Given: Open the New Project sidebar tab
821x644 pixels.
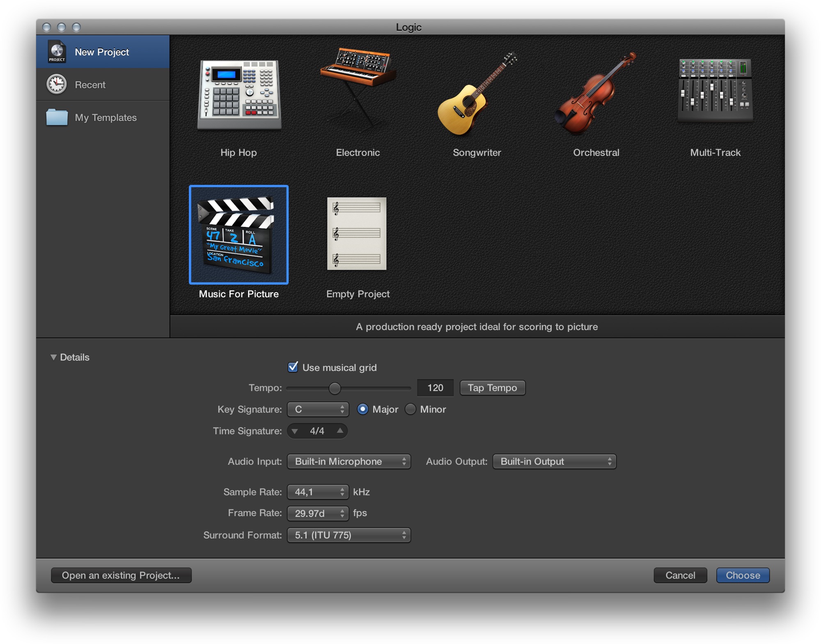Looking at the screenshot, I should click(x=103, y=52).
